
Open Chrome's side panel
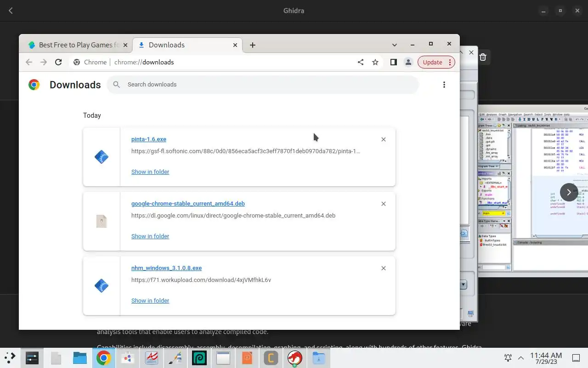pos(393,62)
